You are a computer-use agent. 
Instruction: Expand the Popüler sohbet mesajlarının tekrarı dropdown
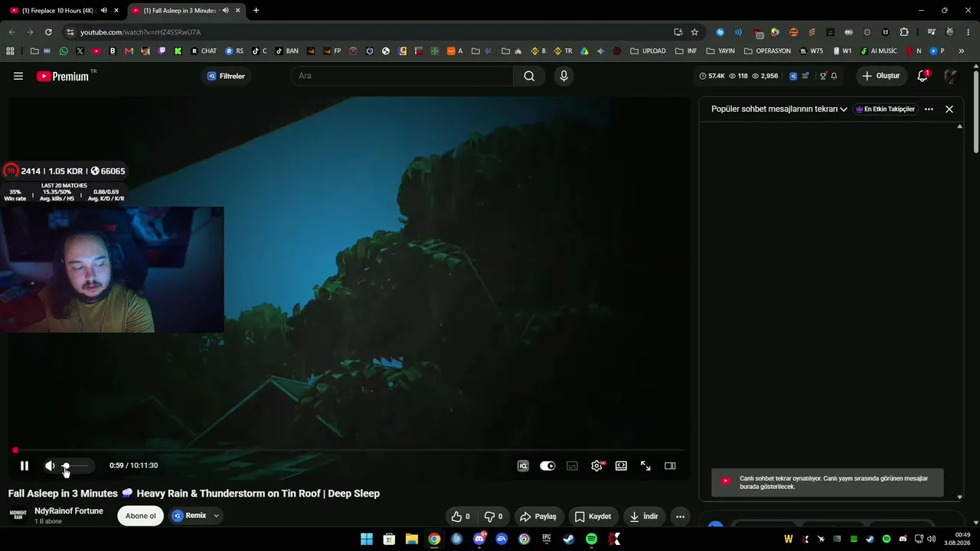pyautogui.click(x=779, y=109)
